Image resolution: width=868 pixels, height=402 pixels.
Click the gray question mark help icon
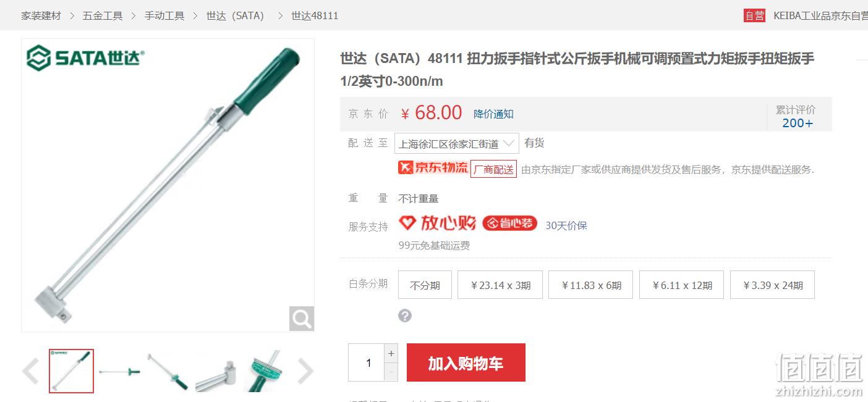pyautogui.click(x=405, y=316)
